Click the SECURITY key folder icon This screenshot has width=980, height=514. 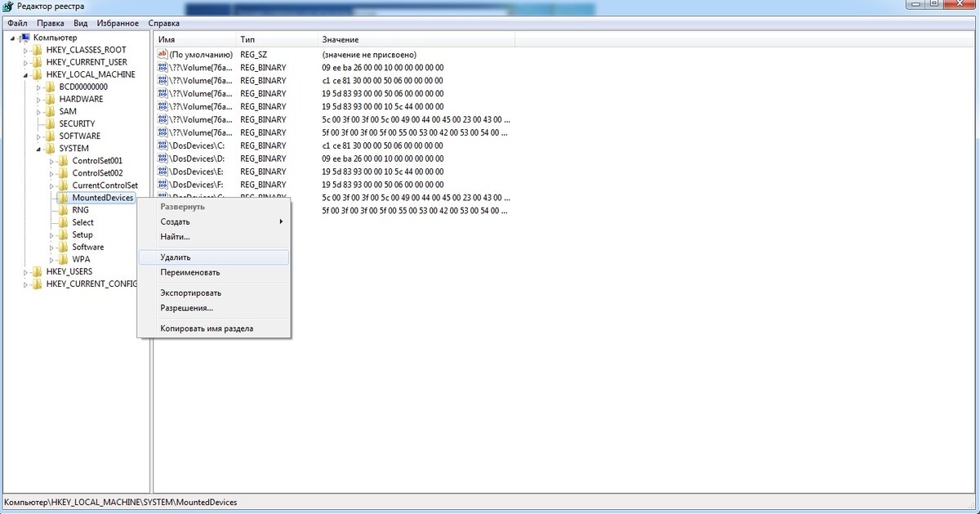[51, 123]
